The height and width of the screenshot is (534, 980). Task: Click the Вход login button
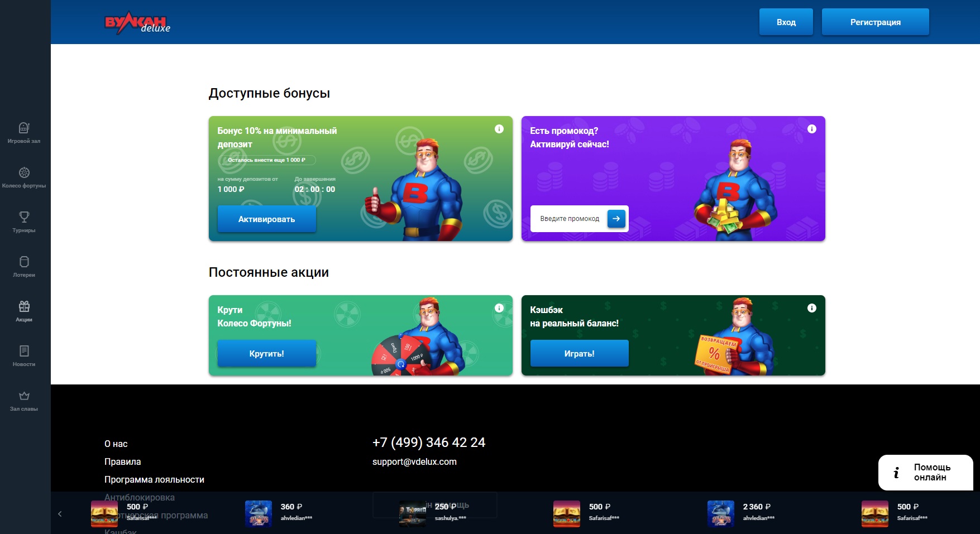pyautogui.click(x=786, y=22)
